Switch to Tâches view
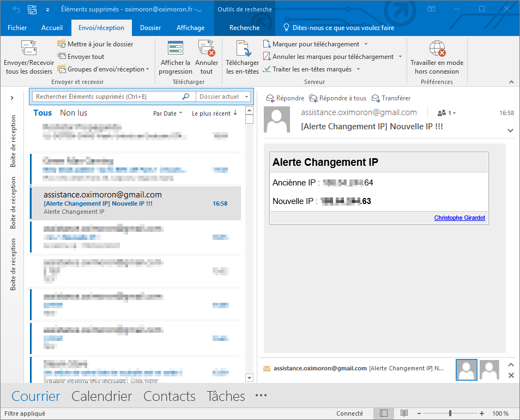 coord(226,396)
